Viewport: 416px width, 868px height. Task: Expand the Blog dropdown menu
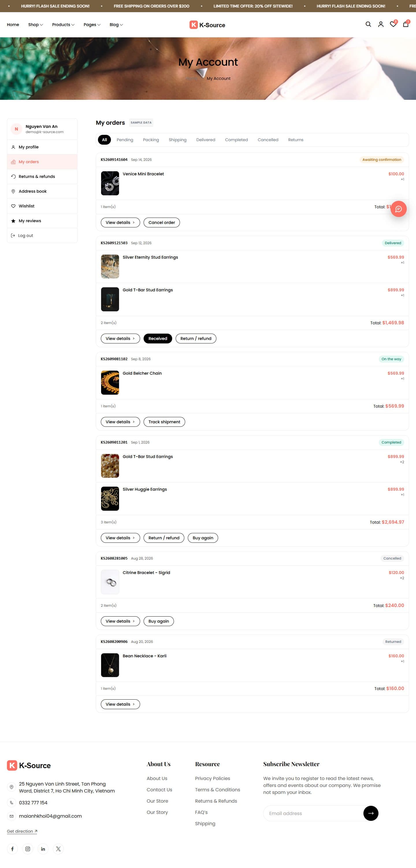(x=116, y=25)
